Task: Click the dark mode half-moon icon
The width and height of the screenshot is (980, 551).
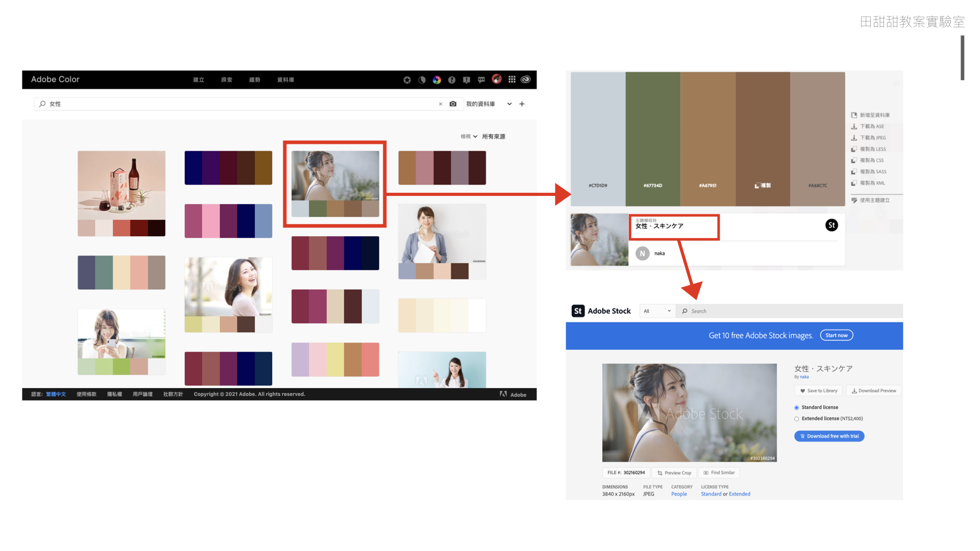Action: pyautogui.click(x=422, y=80)
